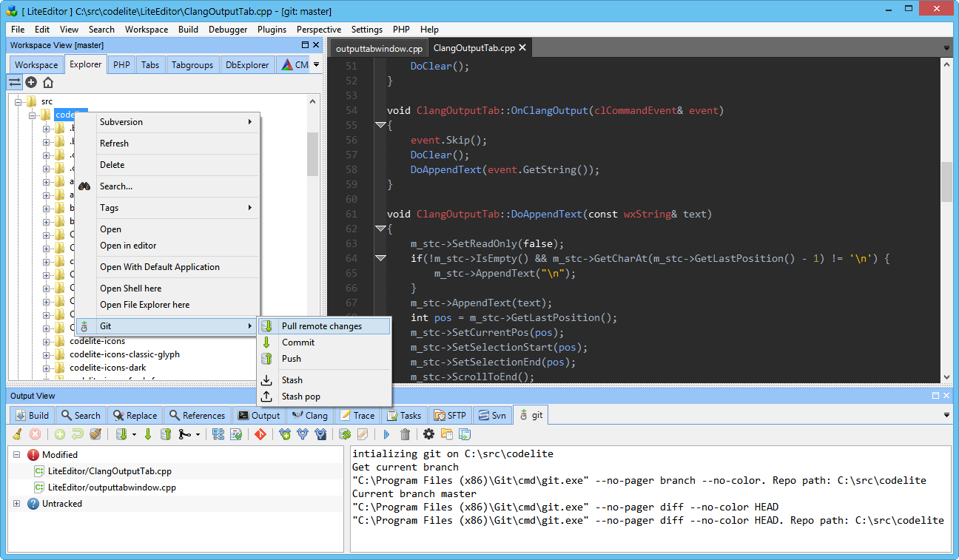Viewport: 959px width, 560px height.
Task: Switch to the Clang output tab
Action: coord(309,416)
